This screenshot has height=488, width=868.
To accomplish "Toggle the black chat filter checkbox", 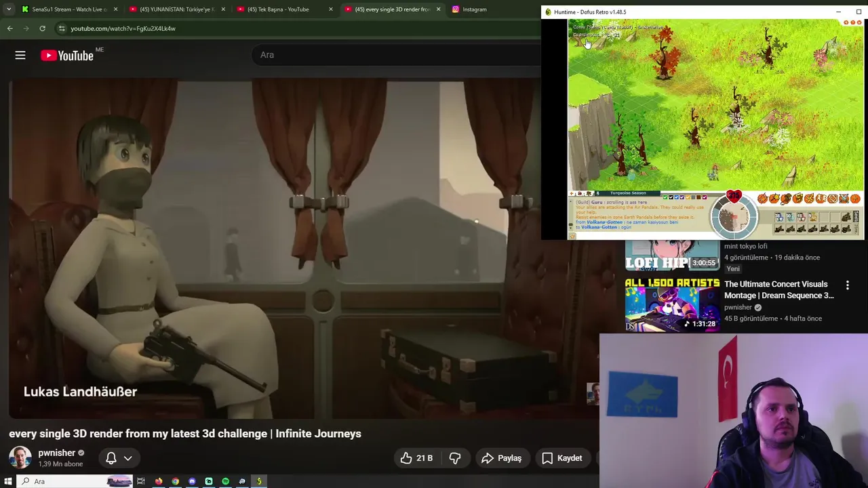I will point(671,197).
